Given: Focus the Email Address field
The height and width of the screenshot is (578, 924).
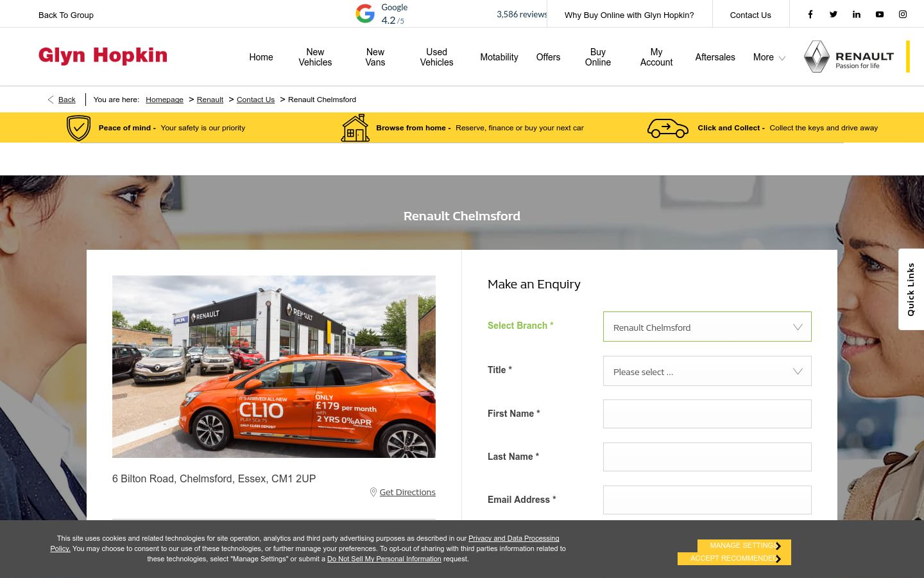Looking at the screenshot, I should point(707,500).
